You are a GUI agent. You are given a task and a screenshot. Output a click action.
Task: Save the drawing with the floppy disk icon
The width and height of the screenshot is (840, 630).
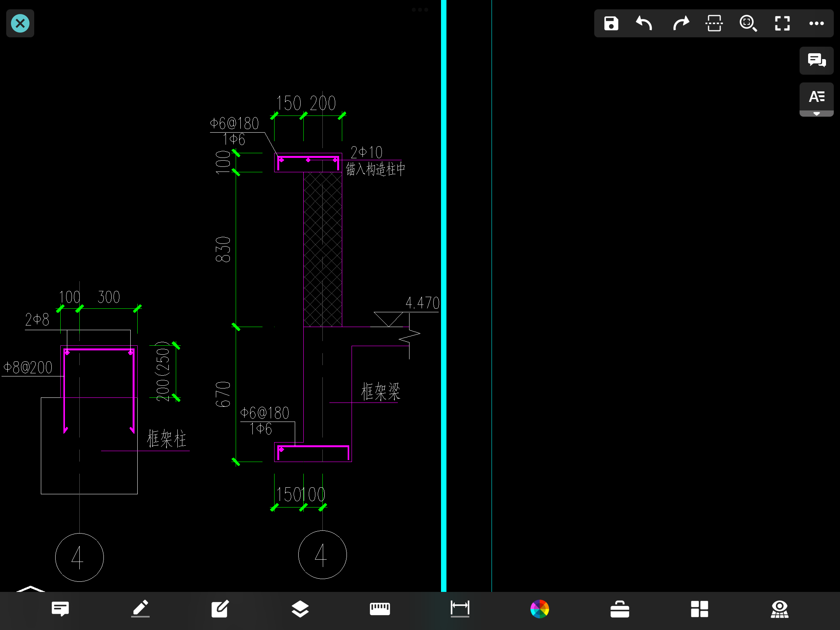click(611, 23)
